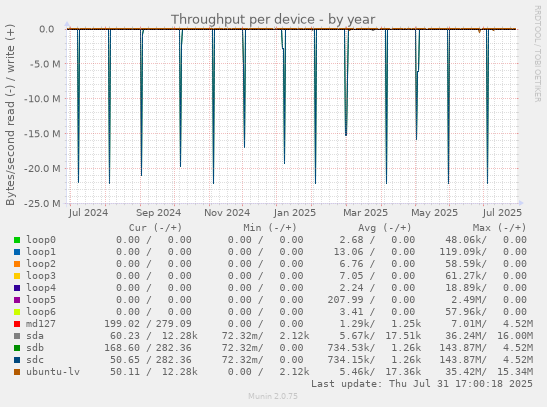The width and height of the screenshot is (547, 407).
Task: Click ubuntu-lv's Max write value '15.34M'
Action: [x=515, y=372]
